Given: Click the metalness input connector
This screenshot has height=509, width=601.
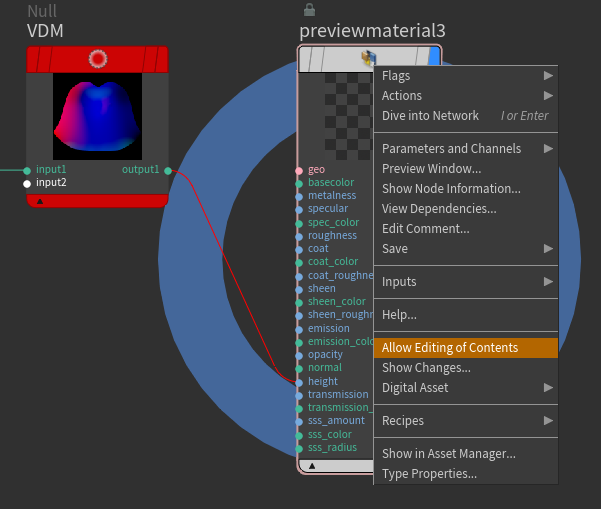Looking at the screenshot, I should click(x=299, y=197).
